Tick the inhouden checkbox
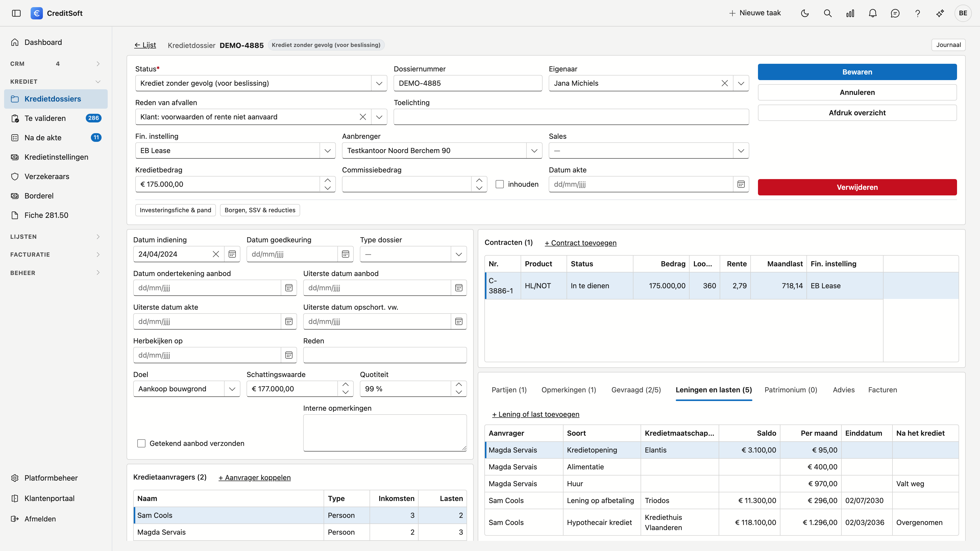Screen dimensions: 980x551 pyautogui.click(x=499, y=184)
